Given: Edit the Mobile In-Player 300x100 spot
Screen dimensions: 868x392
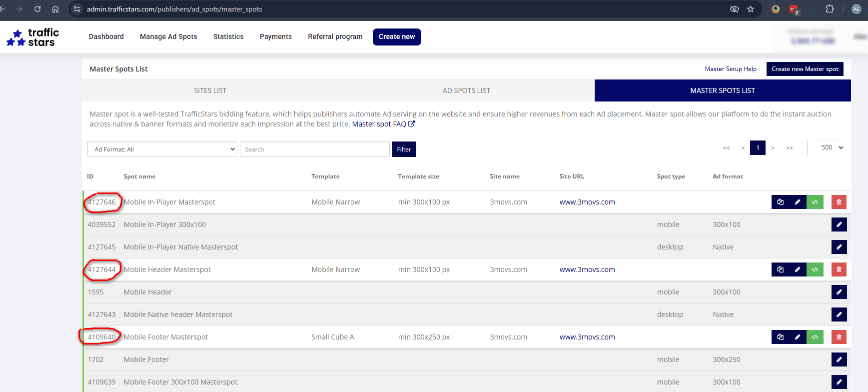Looking at the screenshot, I should tap(839, 224).
